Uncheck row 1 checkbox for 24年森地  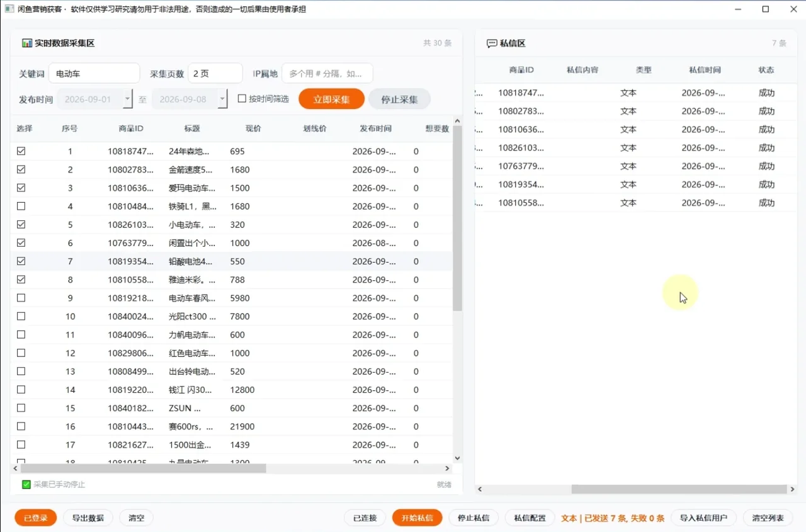click(21, 151)
